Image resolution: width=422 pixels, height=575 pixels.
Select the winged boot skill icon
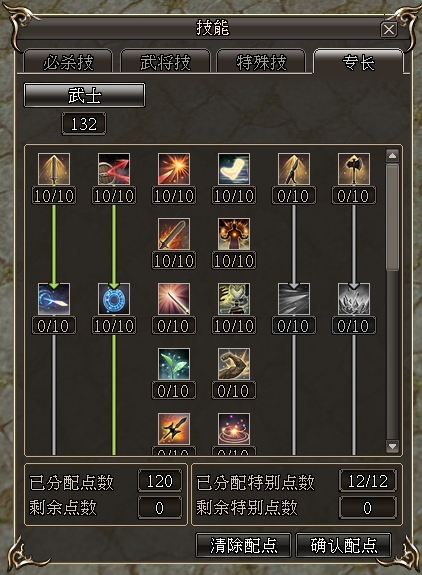point(234,169)
